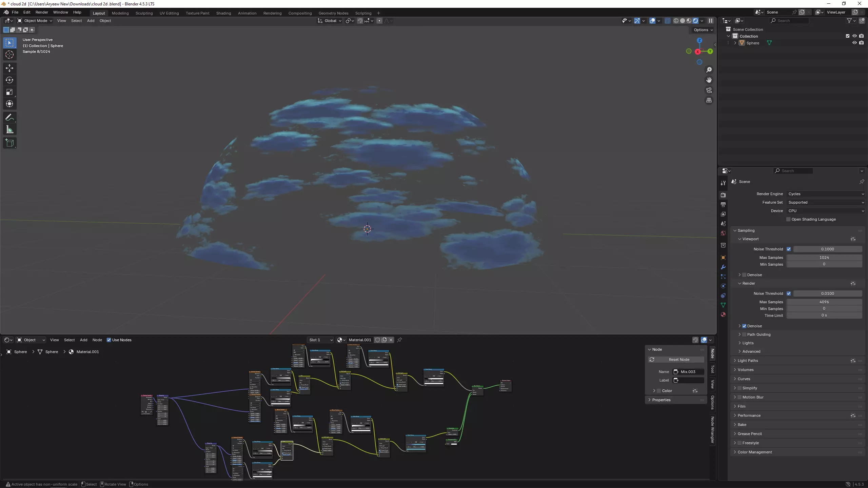868x488 pixels.
Task: Collapse the Sampling panel
Action: click(746, 230)
